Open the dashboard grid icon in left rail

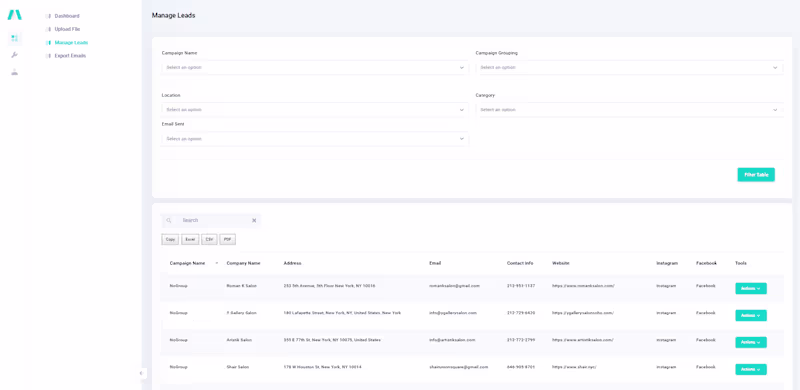pyautogui.click(x=14, y=38)
